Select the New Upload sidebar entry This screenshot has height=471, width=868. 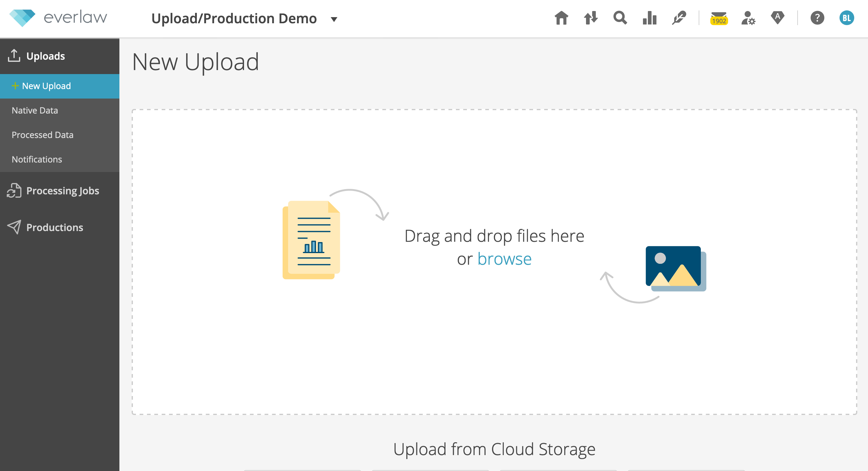(46, 86)
